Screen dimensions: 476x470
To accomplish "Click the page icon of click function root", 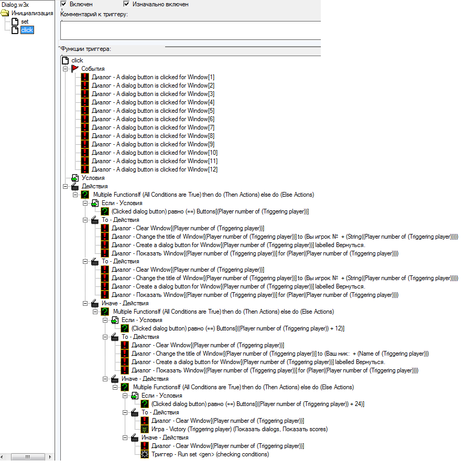I will [66, 60].
